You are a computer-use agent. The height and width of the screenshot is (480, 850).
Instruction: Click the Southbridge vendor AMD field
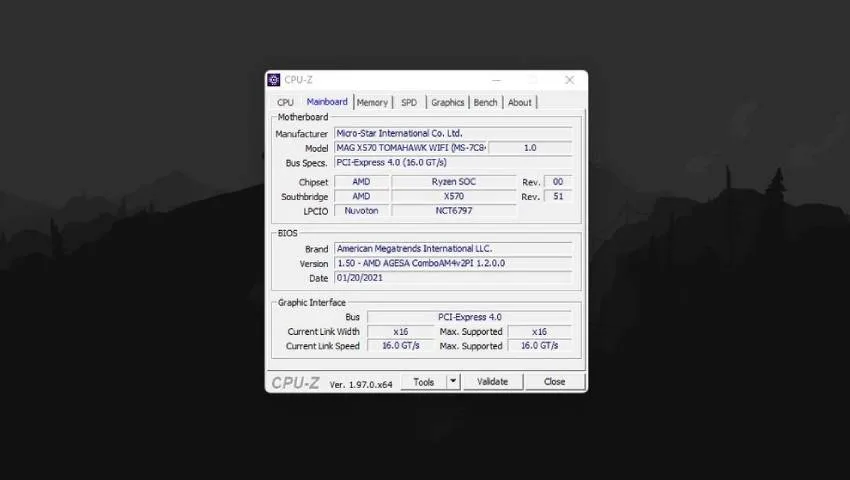(x=362, y=196)
